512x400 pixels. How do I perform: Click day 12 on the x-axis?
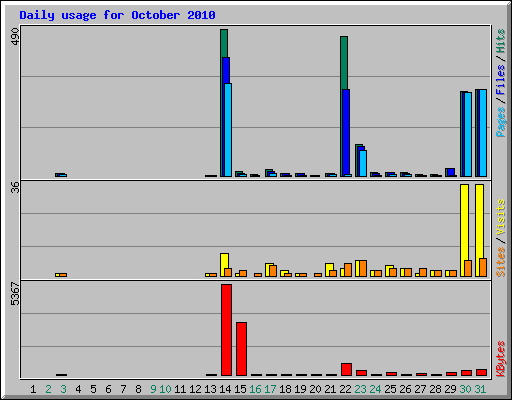pos(195,389)
